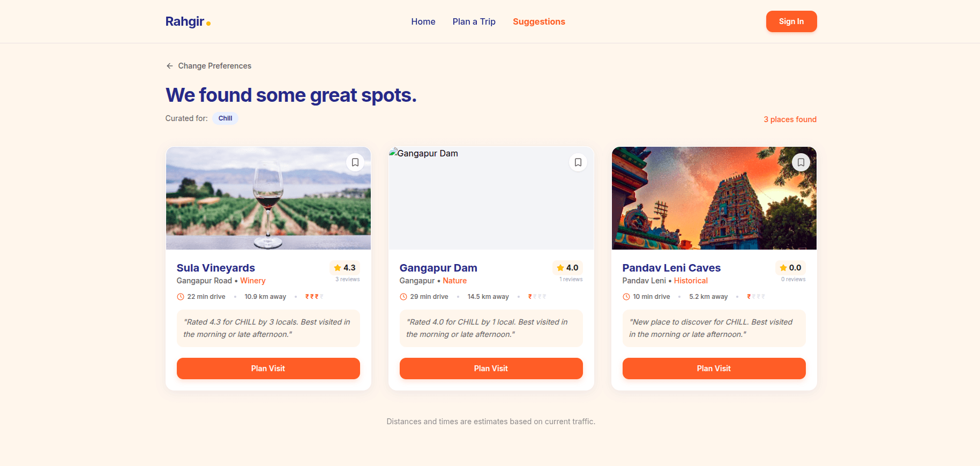The image size is (980, 466).
Task: Select the Suggestions nav item
Action: (x=538, y=21)
